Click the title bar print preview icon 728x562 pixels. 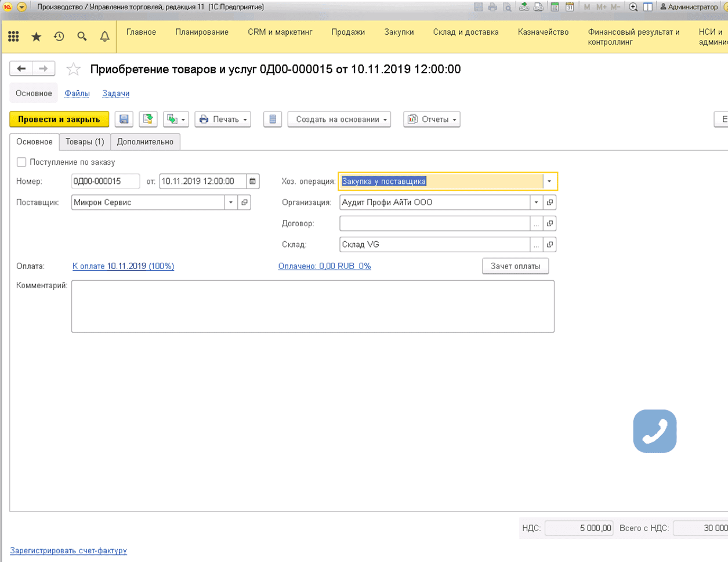(507, 7)
